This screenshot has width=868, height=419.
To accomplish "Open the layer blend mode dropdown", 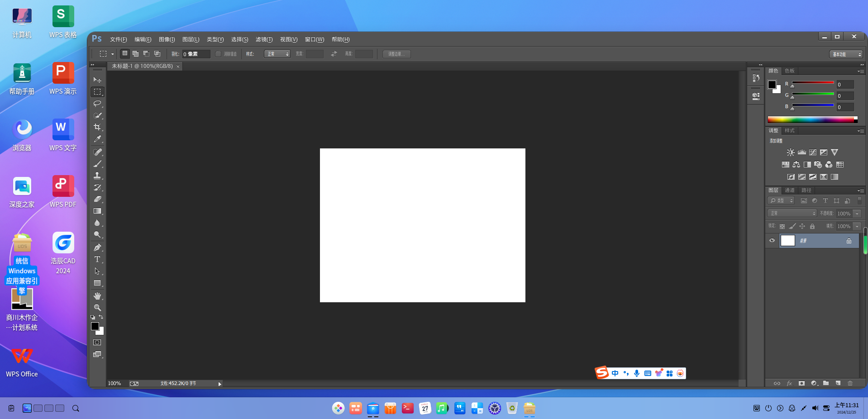I will [792, 213].
